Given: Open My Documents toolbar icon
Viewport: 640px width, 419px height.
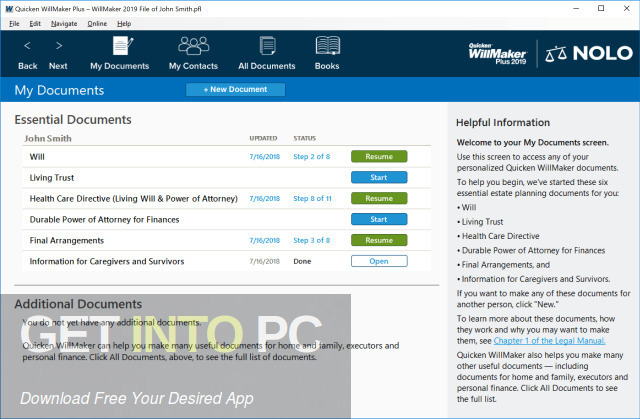Looking at the screenshot, I should click(x=120, y=53).
